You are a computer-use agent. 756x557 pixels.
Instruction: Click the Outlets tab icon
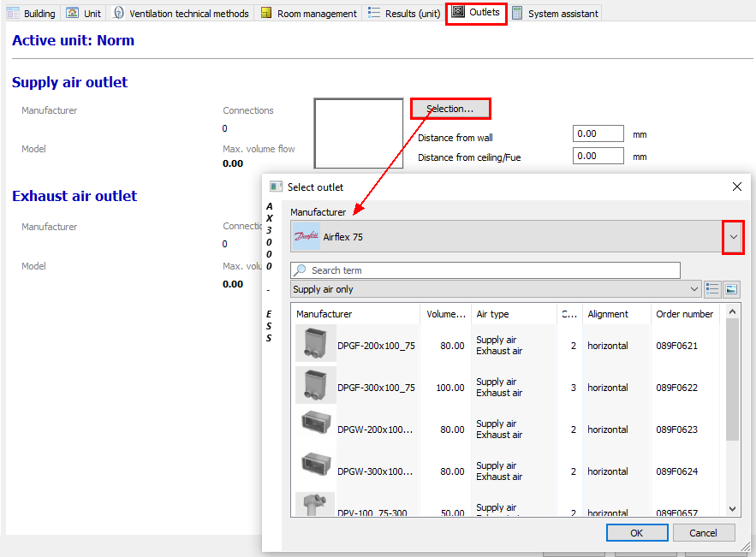click(x=457, y=12)
